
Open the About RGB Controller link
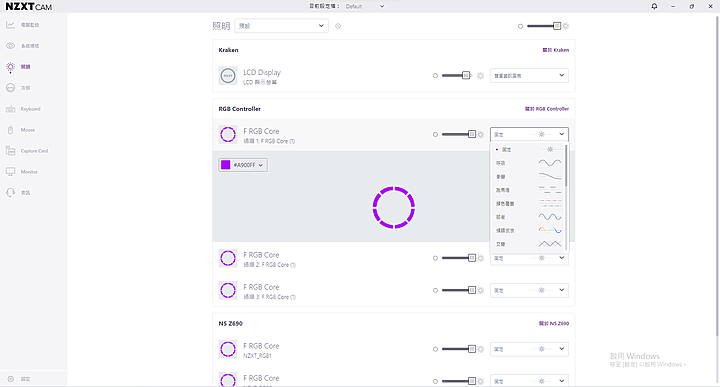tap(547, 109)
